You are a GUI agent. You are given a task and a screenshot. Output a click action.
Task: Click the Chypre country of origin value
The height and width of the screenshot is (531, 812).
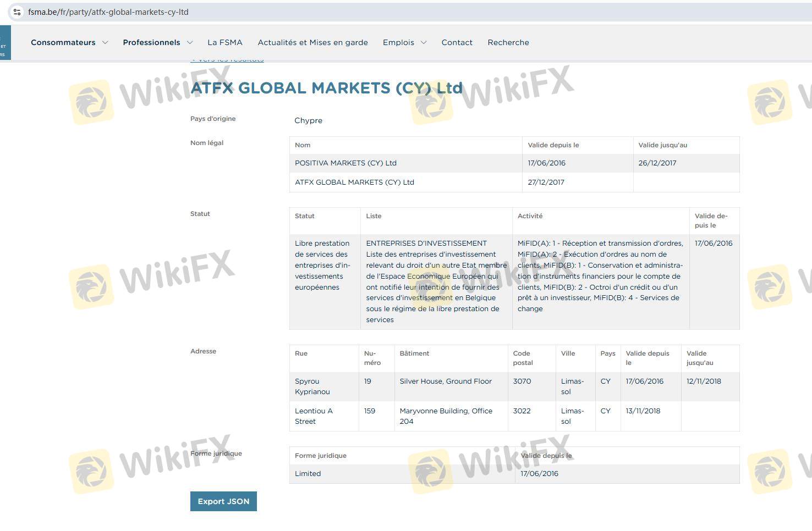(x=308, y=120)
